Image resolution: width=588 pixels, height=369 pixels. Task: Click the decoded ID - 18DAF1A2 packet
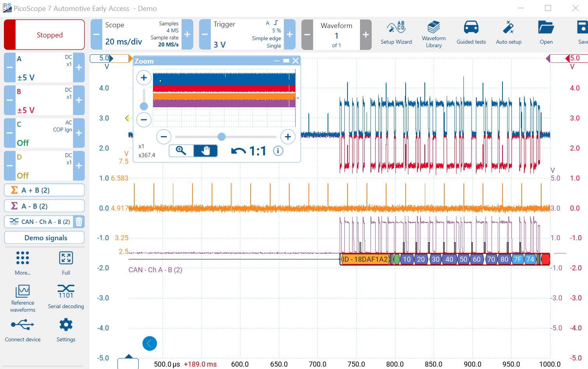(x=365, y=259)
